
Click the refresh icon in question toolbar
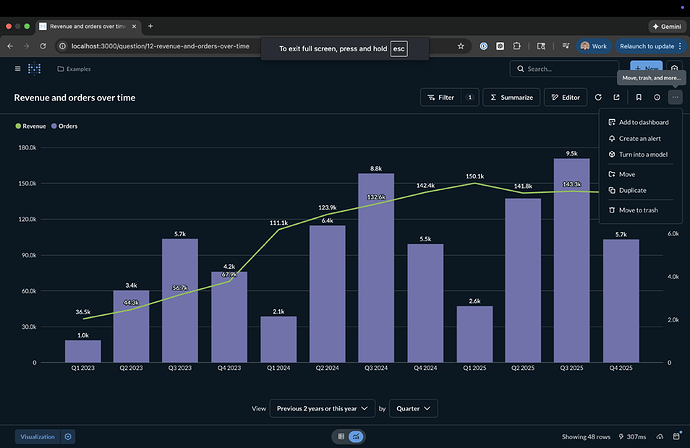pyautogui.click(x=598, y=97)
